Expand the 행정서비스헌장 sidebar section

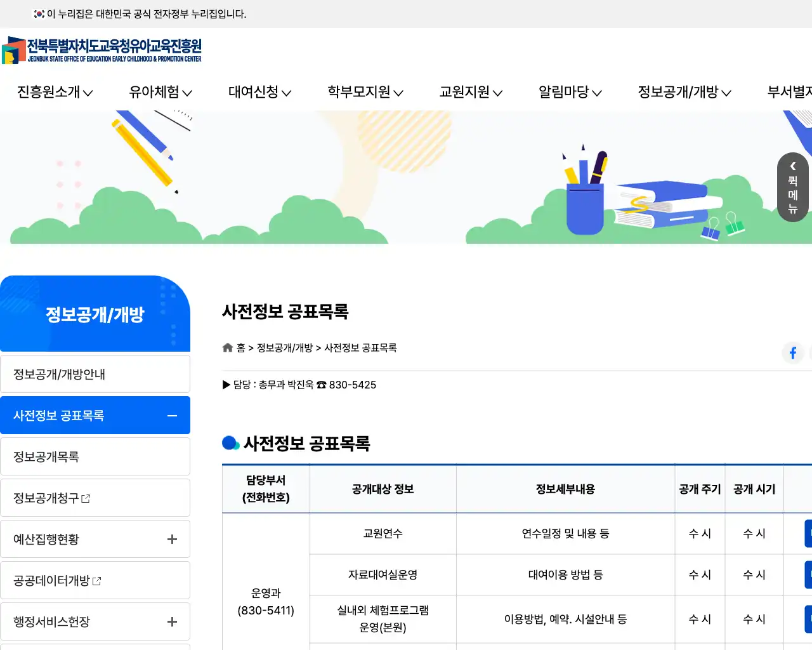point(172,621)
